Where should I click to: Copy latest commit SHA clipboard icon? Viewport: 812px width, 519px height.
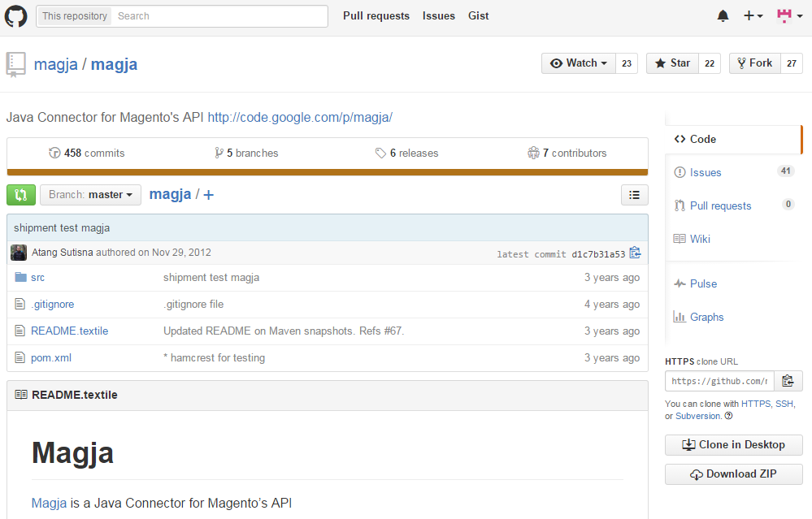point(635,253)
